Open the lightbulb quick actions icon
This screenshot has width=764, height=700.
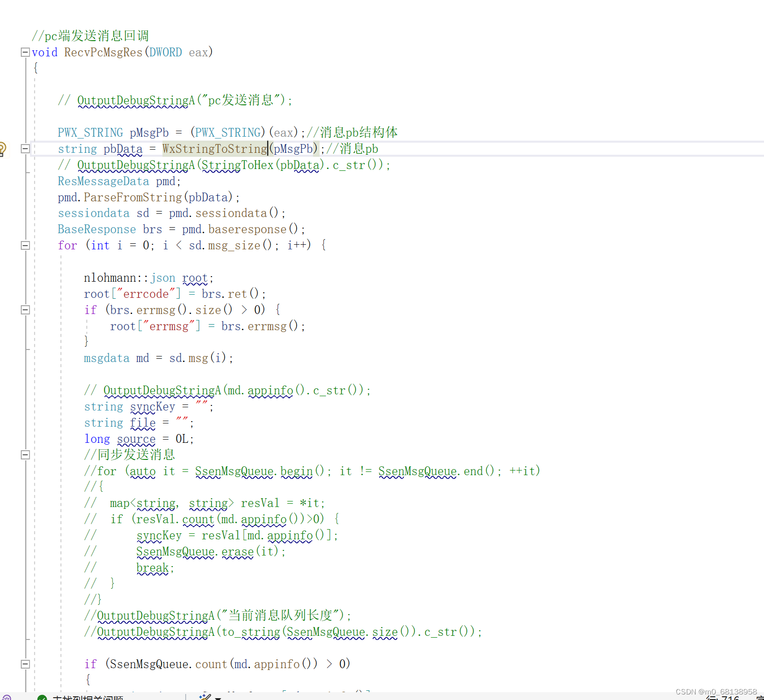(2, 149)
